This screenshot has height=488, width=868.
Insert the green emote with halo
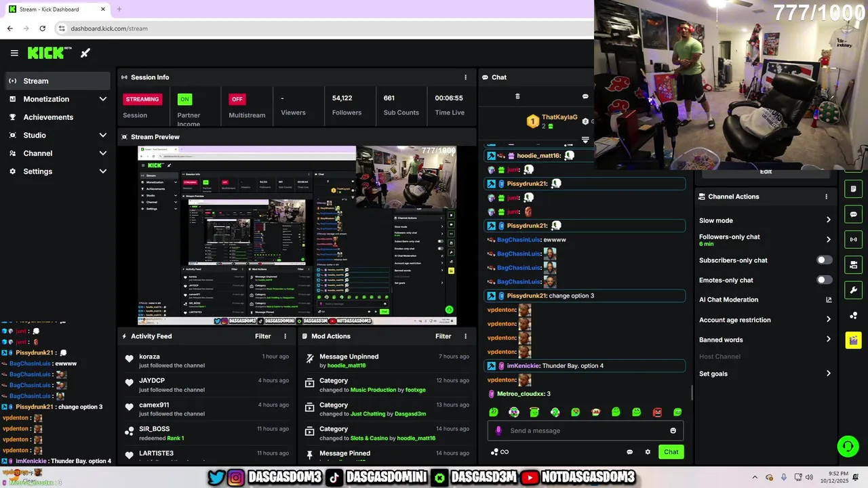(x=534, y=412)
